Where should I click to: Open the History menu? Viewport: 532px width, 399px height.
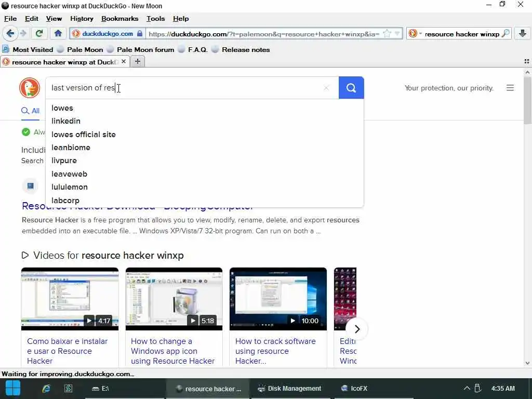click(82, 19)
